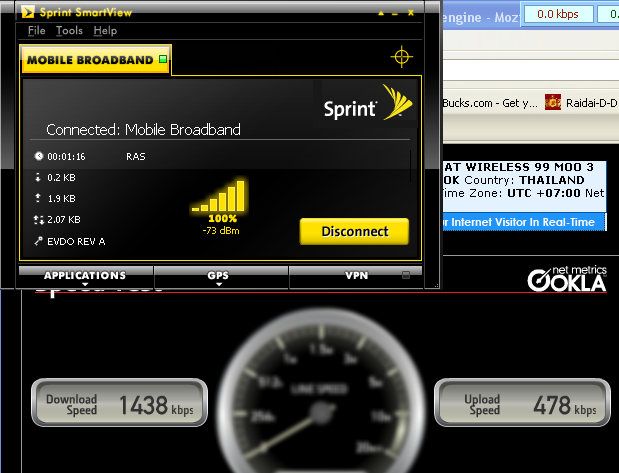Expand the GPS panel

coord(221,277)
